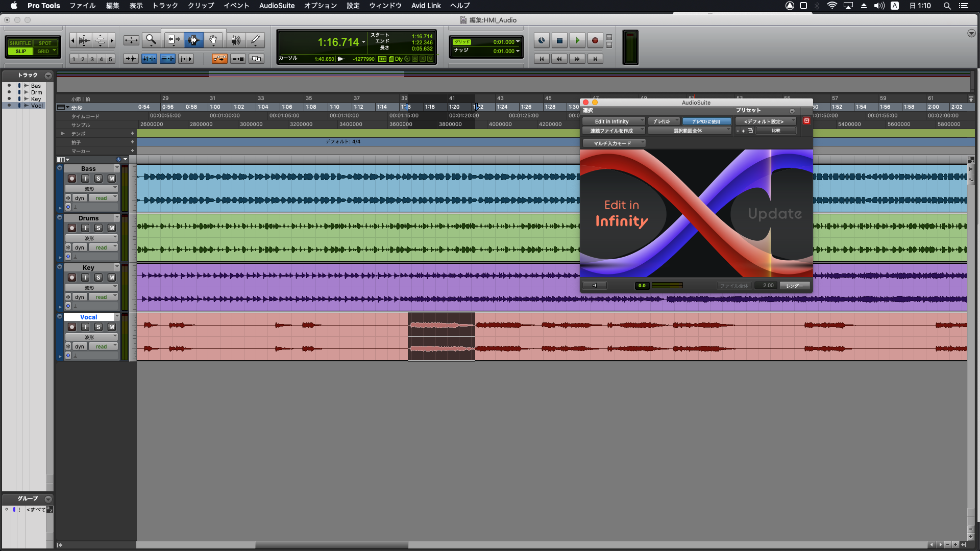The height and width of the screenshot is (551, 980).
Task: Select the Trim tool
Action: point(174,40)
